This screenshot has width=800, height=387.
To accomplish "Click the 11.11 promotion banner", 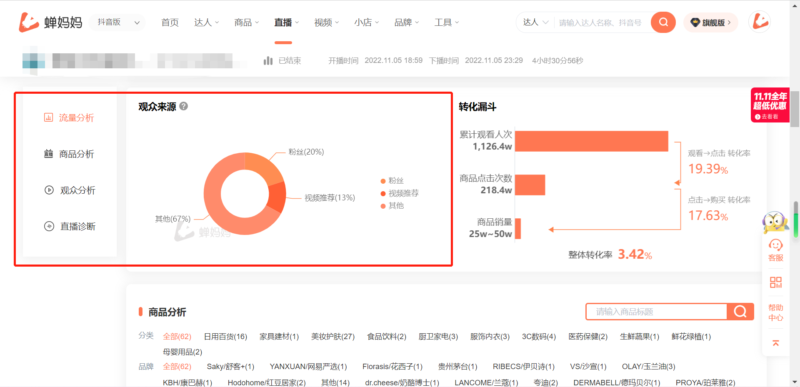I will point(770,106).
